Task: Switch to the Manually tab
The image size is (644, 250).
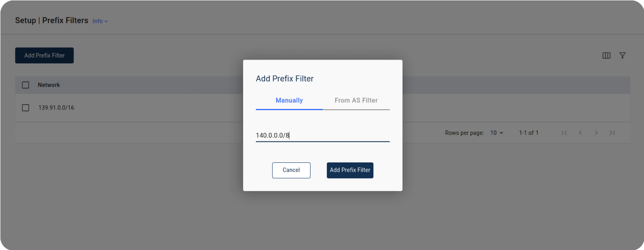Action: (x=289, y=100)
